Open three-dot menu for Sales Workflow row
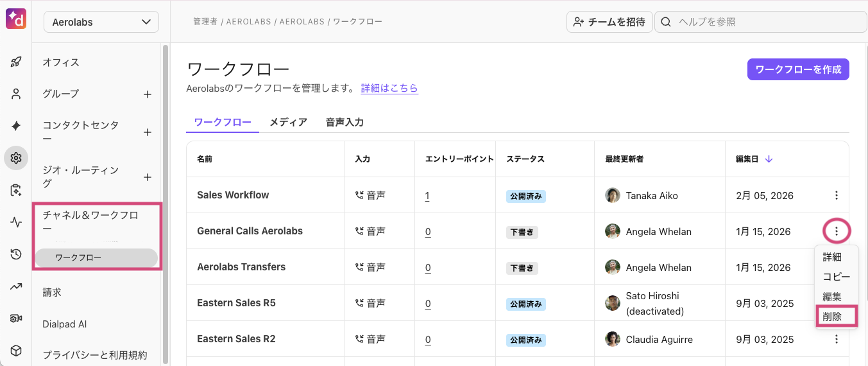This screenshot has height=366, width=868. [836, 195]
